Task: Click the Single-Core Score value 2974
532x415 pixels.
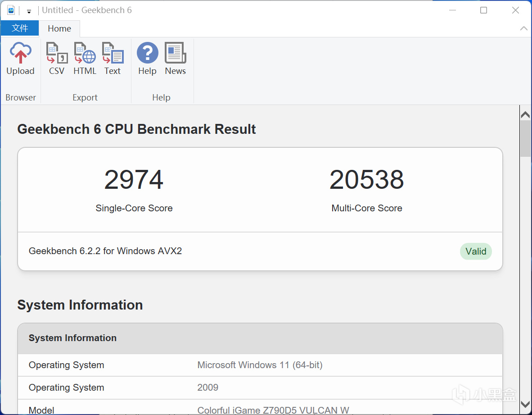Action: (134, 180)
